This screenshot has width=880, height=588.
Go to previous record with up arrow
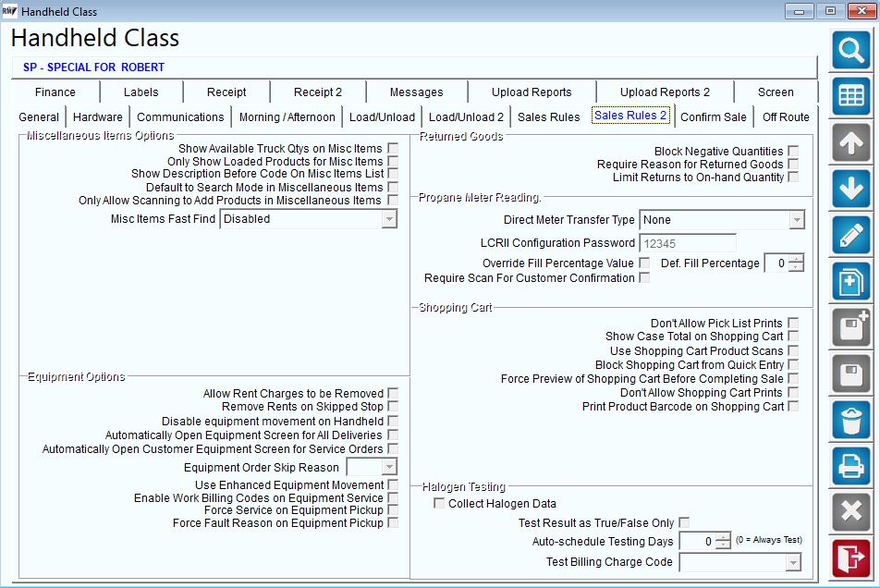850,142
